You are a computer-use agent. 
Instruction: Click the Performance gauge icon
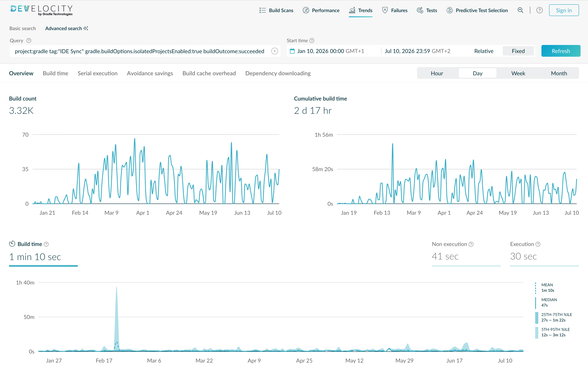click(306, 10)
